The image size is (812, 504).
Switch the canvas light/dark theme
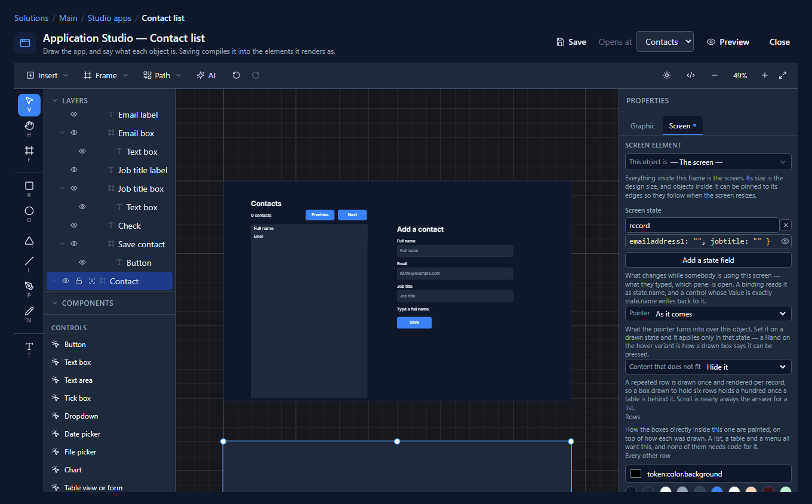pos(667,75)
